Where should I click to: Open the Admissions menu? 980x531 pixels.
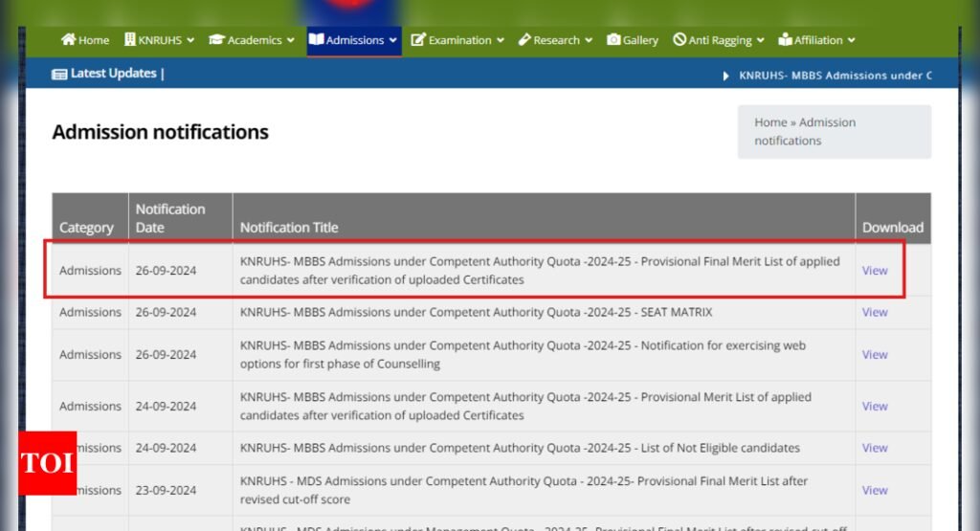point(355,40)
